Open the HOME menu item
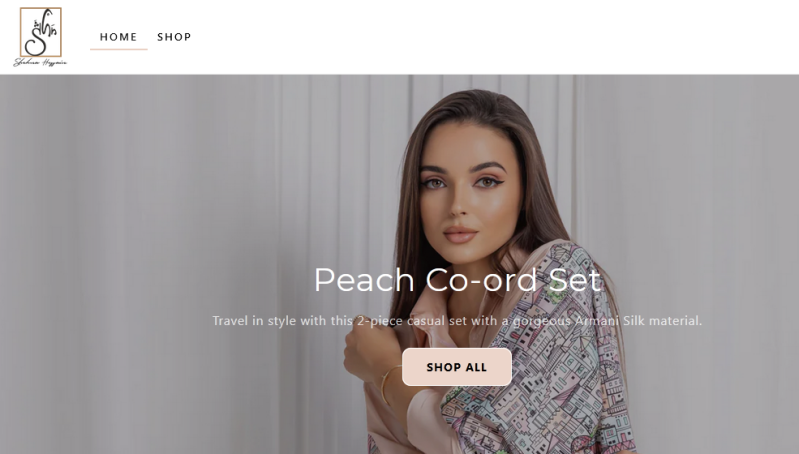Image resolution: width=799 pixels, height=454 pixels. point(118,37)
